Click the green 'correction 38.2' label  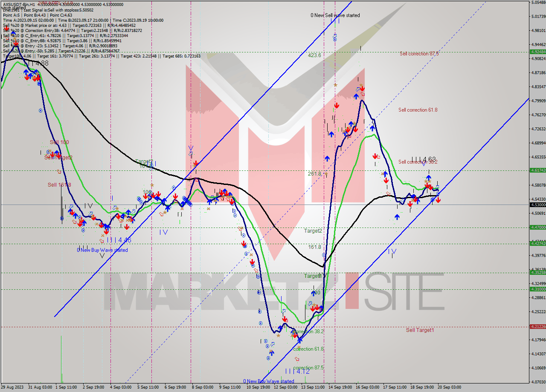tap(308, 331)
